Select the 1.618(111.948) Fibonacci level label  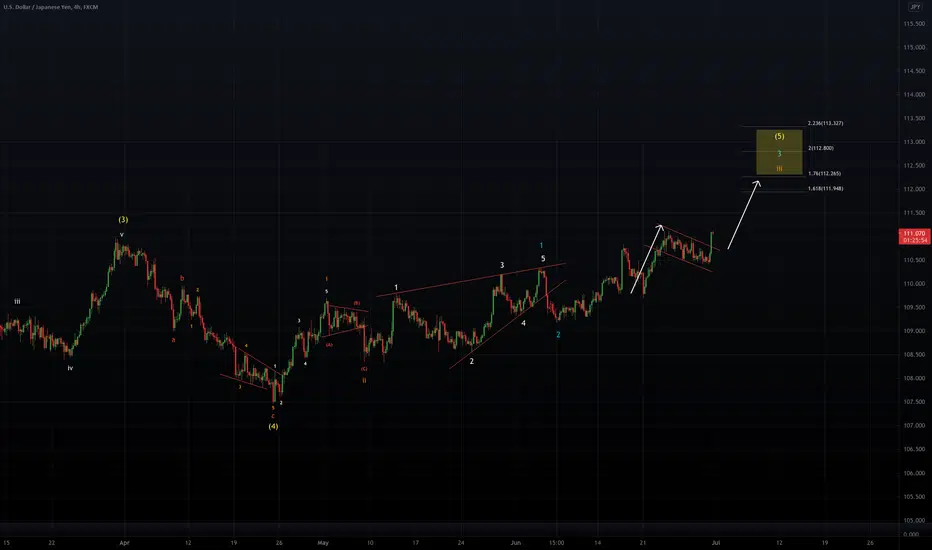[x=825, y=188]
